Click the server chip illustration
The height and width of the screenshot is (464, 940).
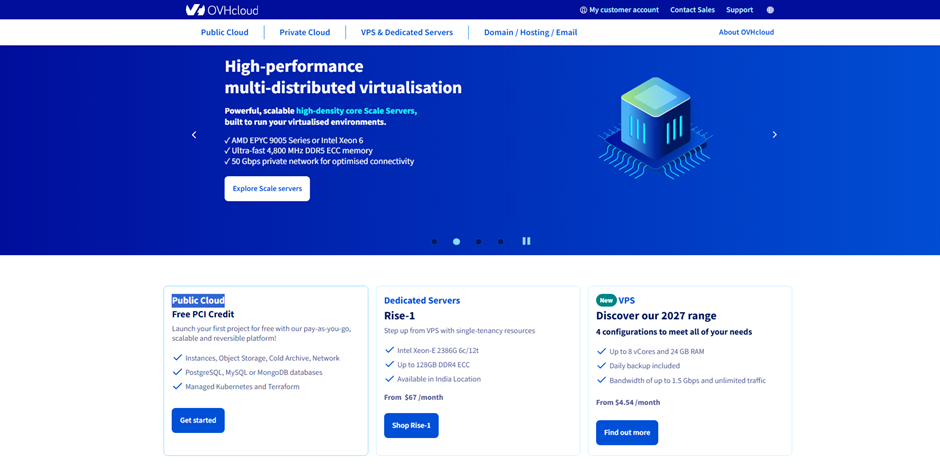(655, 128)
